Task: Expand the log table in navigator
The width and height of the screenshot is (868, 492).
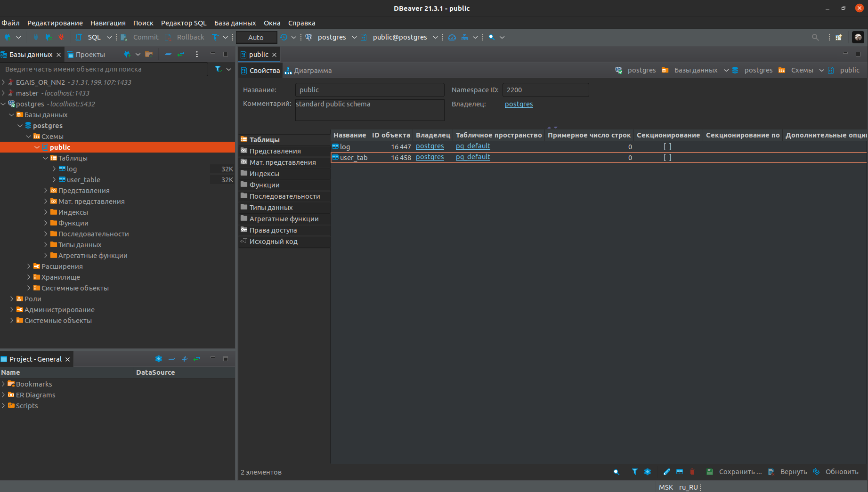Action: point(54,169)
